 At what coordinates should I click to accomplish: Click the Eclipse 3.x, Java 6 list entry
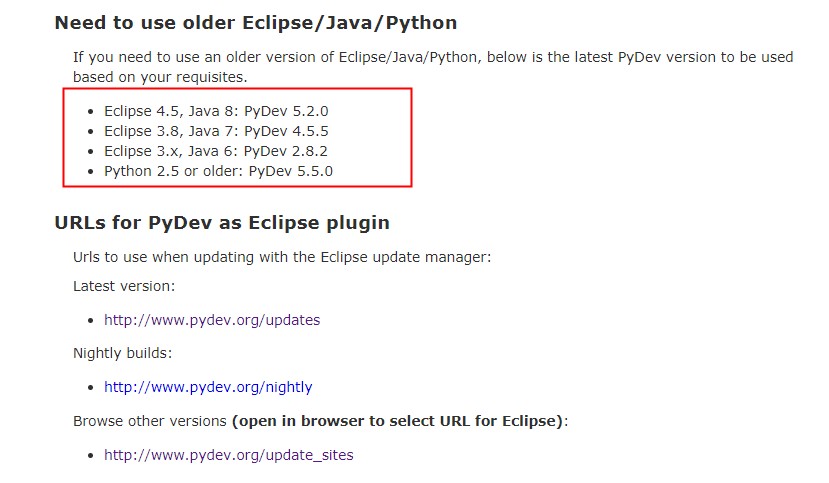[216, 151]
